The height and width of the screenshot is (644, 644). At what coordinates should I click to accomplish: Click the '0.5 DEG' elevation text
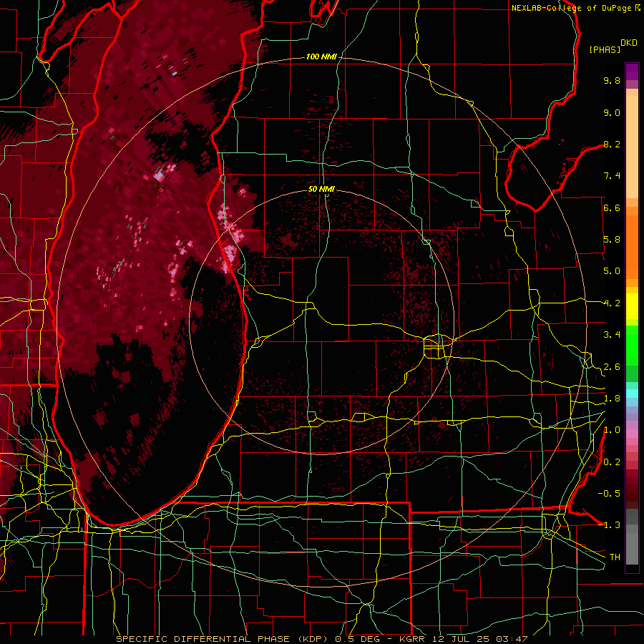click(357, 639)
